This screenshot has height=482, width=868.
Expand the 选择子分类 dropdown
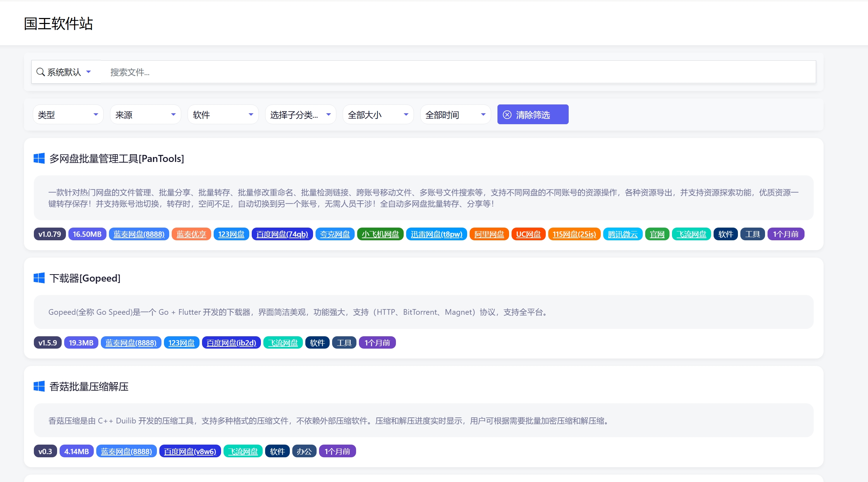click(301, 114)
